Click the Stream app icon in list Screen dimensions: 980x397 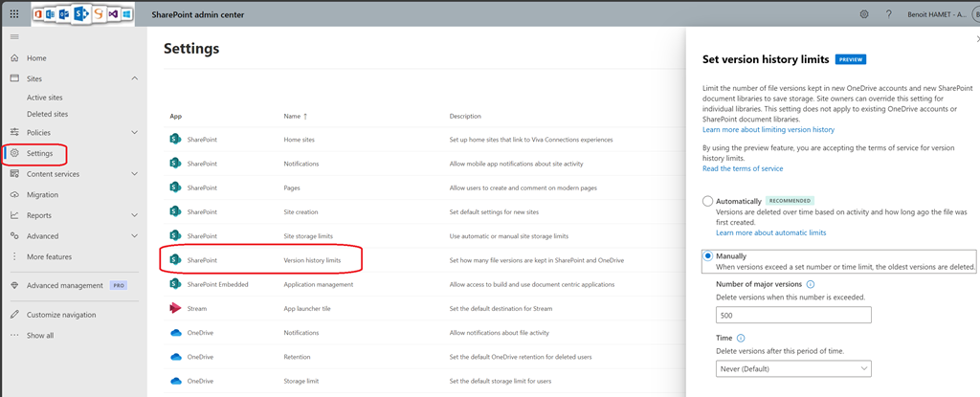(x=175, y=308)
